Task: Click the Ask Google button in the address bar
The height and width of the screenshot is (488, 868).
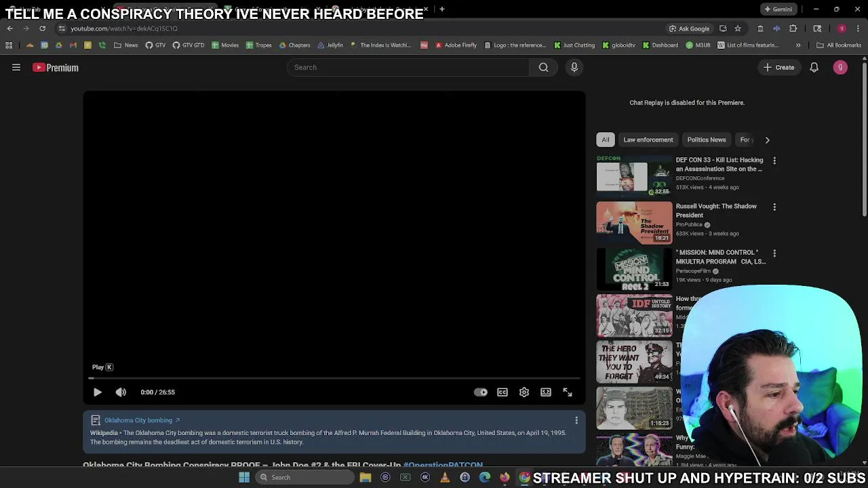Action: pos(689,28)
